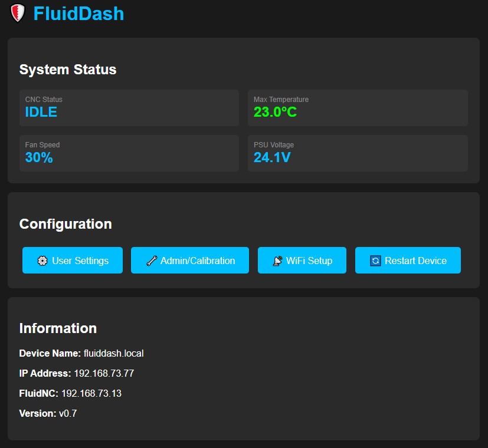This screenshot has width=488, height=448.
Task: Click the fluiddash.local device name
Action: [x=113, y=354]
